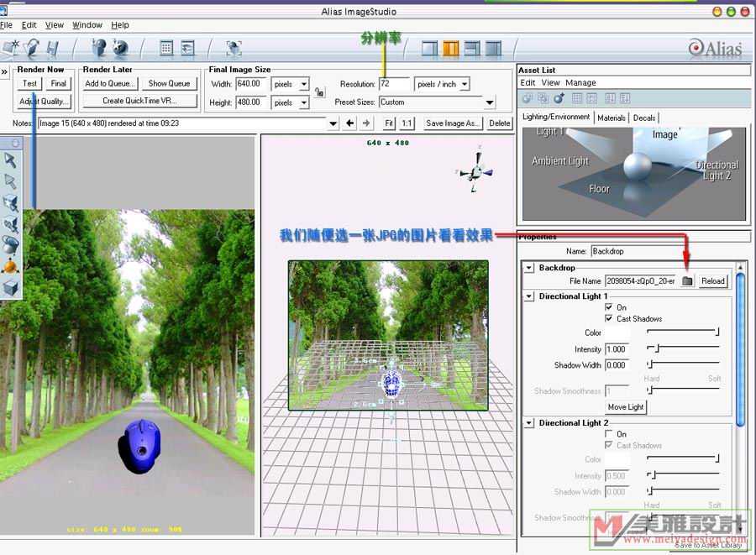Click Directional Light 1 Shadow Width slider
The height and width of the screenshot is (555, 756).
click(683, 364)
